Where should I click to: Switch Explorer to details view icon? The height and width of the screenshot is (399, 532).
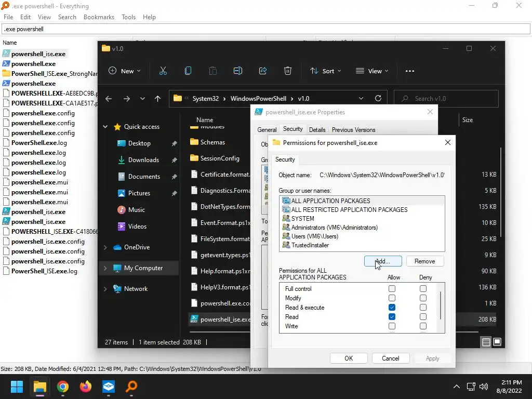pyautogui.click(x=486, y=342)
